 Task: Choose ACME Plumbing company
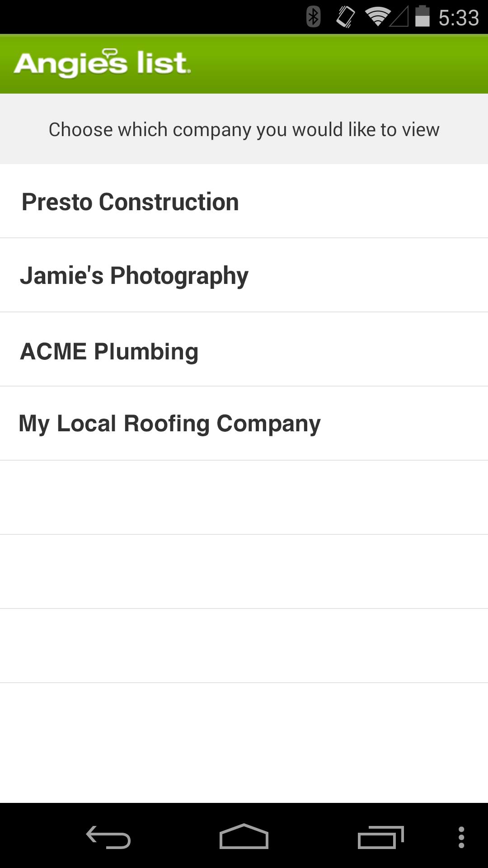[x=109, y=351]
